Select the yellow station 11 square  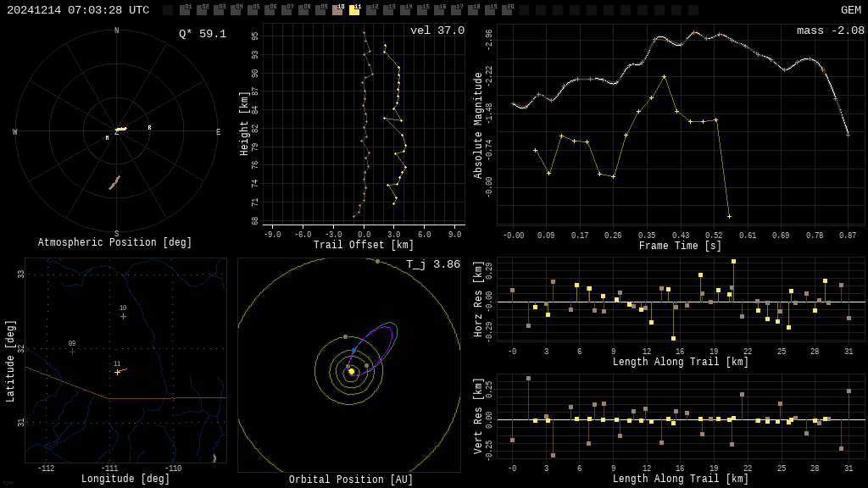pos(354,10)
